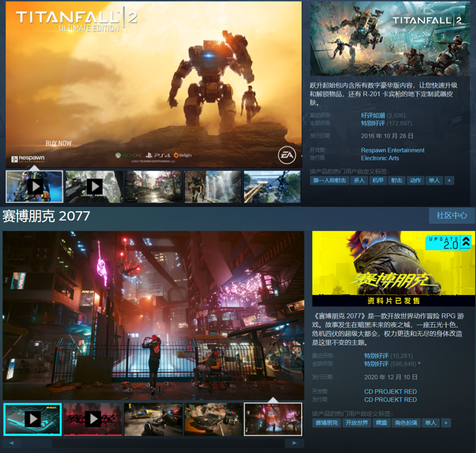Select the 多人 tag

359,180
